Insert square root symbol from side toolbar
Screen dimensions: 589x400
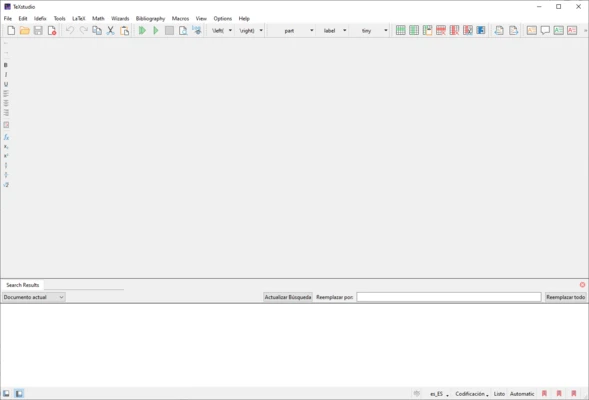pyautogui.click(x=6, y=185)
